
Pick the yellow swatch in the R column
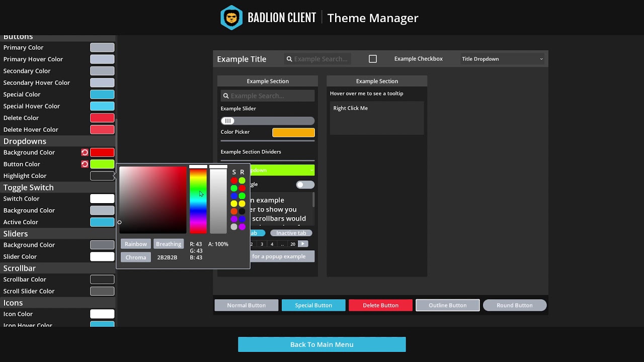(x=242, y=204)
